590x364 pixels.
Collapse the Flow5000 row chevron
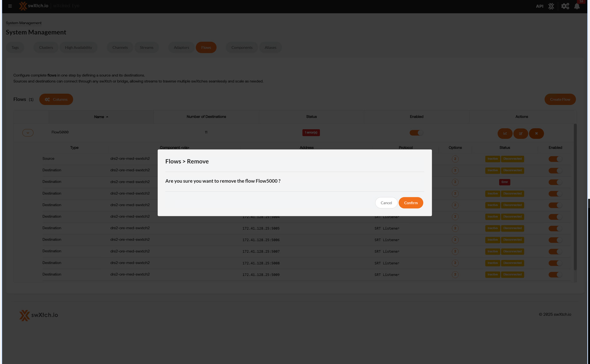28,133
